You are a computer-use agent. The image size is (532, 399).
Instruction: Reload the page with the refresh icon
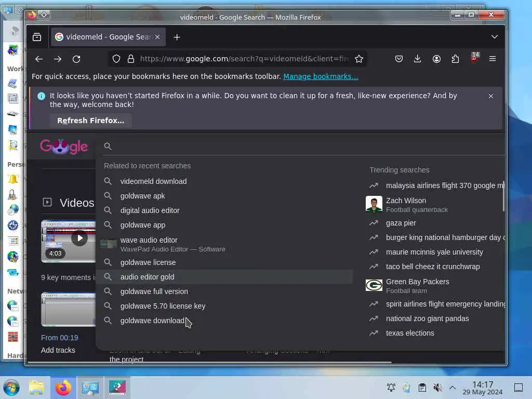tap(76, 59)
